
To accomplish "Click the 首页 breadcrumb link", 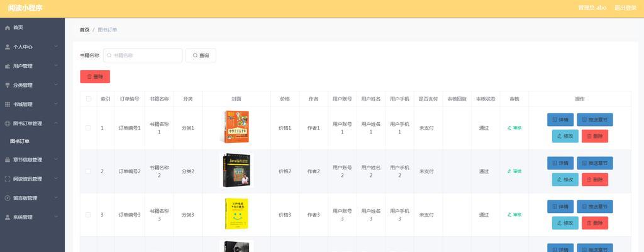I will [85, 30].
